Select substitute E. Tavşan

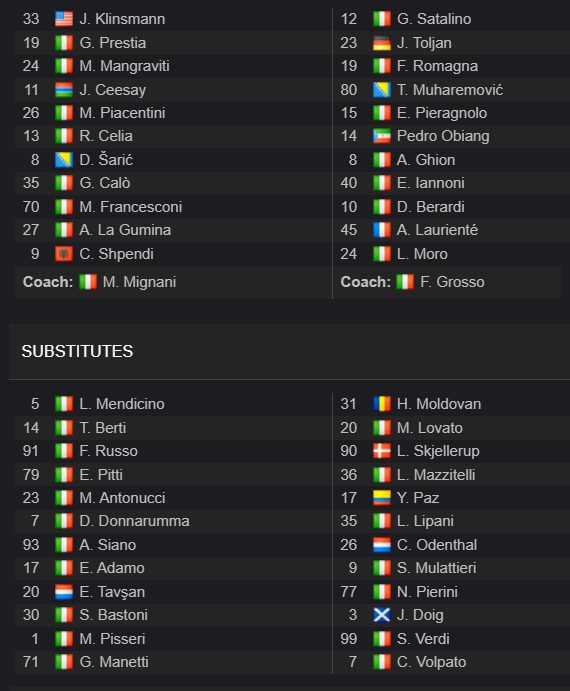112,592
